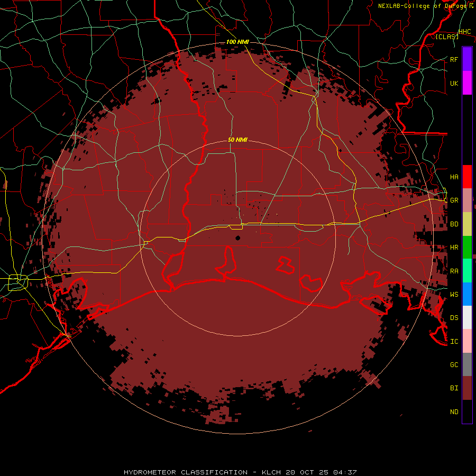Click the GR legend label
The image size is (476, 476).
pyautogui.click(x=454, y=200)
